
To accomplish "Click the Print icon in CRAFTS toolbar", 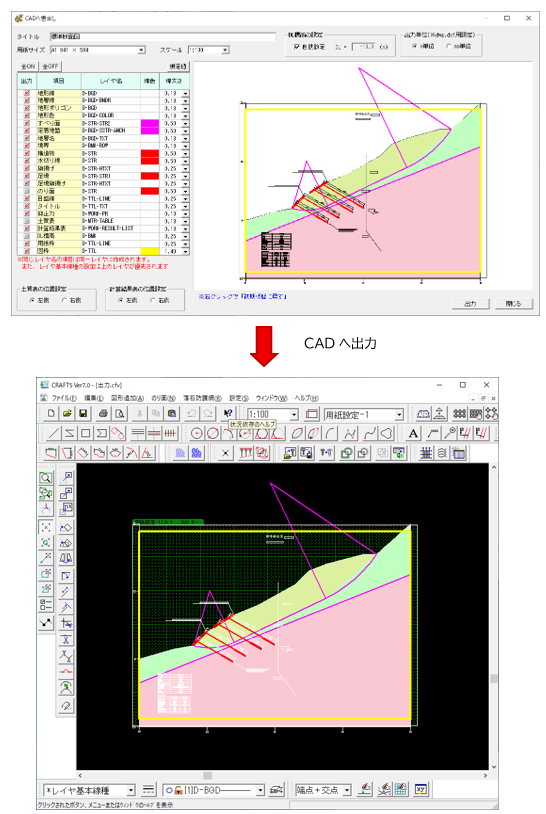I will click(103, 414).
